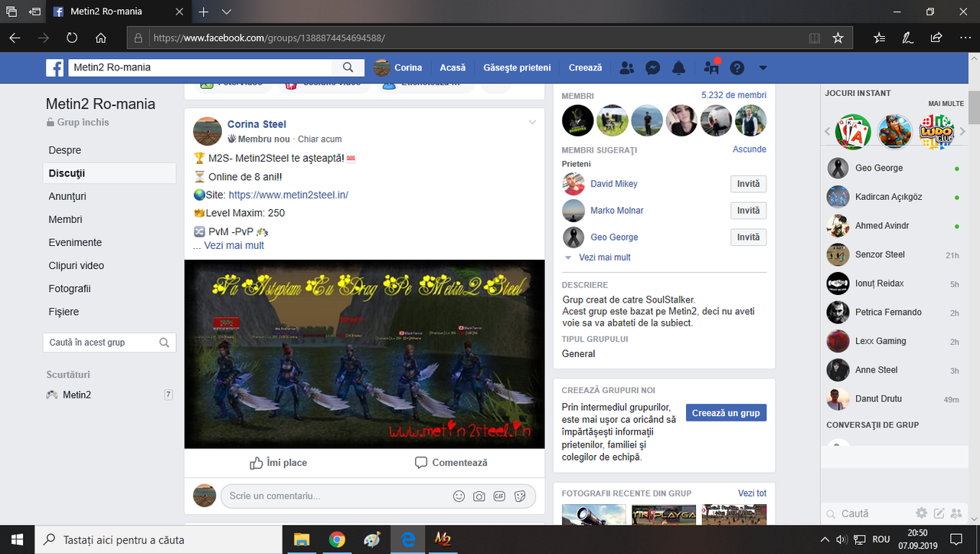Image resolution: width=980 pixels, height=554 pixels.
Task: Open chat settings gear icon
Action: click(x=922, y=513)
